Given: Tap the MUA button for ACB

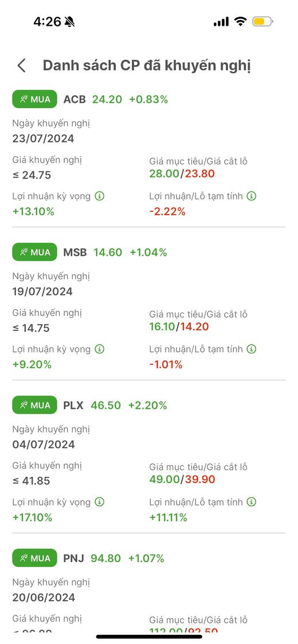Looking at the screenshot, I should click(x=34, y=100).
